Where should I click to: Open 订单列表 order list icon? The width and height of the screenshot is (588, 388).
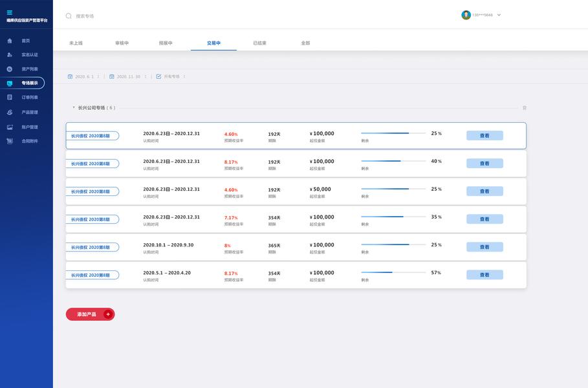pos(10,97)
